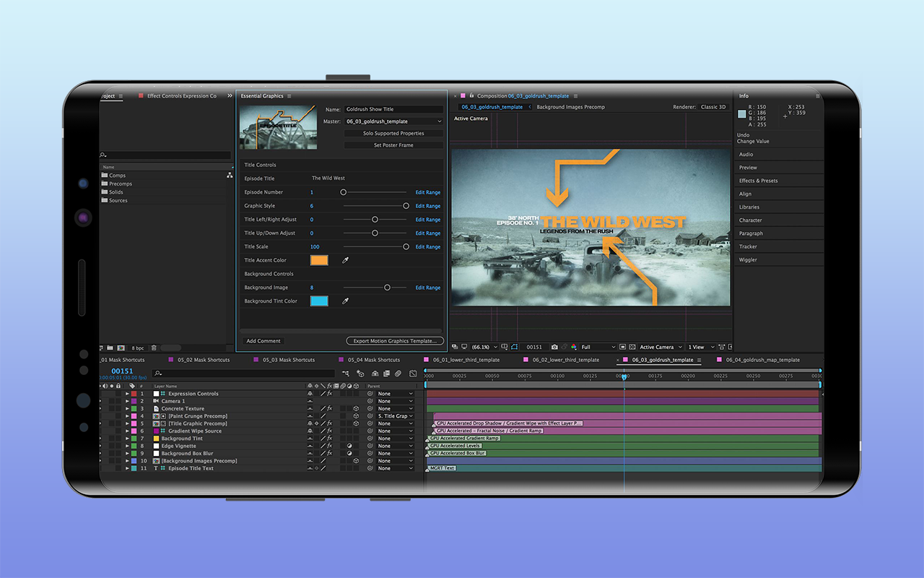Take snapshot with camera icon in viewer
The image size is (924, 578).
[x=554, y=347]
